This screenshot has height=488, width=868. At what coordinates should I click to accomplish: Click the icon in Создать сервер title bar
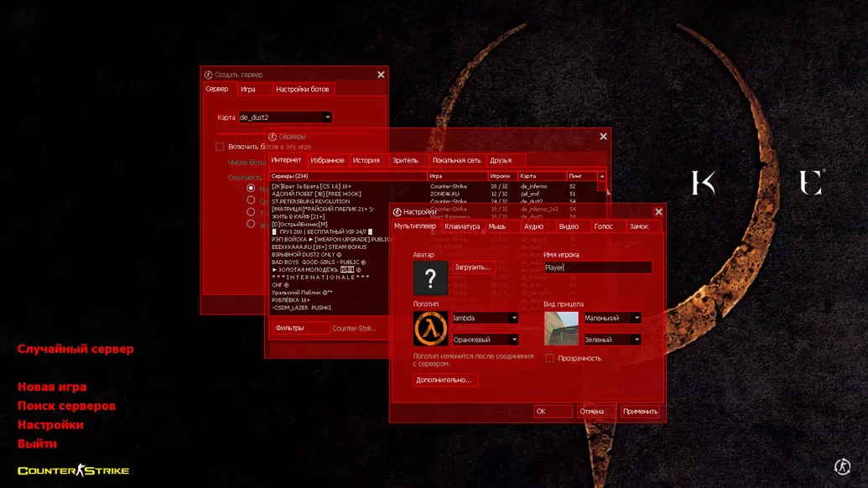(x=208, y=75)
